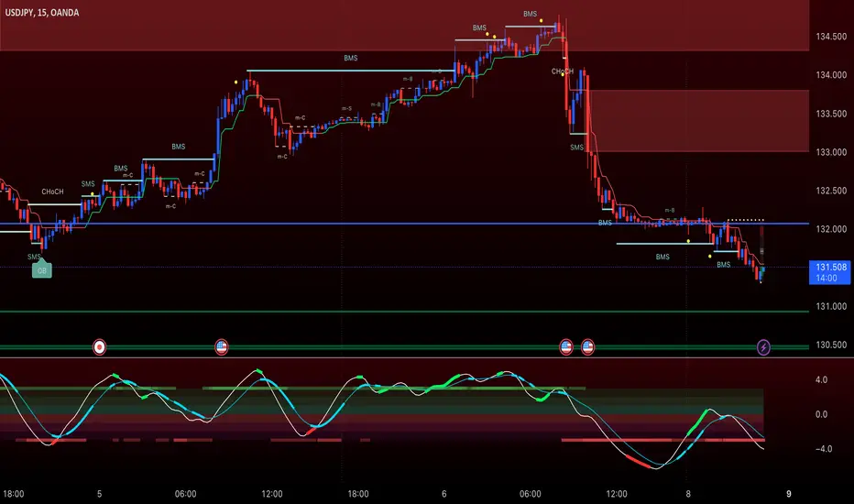Image resolution: width=854 pixels, height=504 pixels.
Task: Open the US flag event marker nearest the Japan flag
Action: [x=221, y=347]
